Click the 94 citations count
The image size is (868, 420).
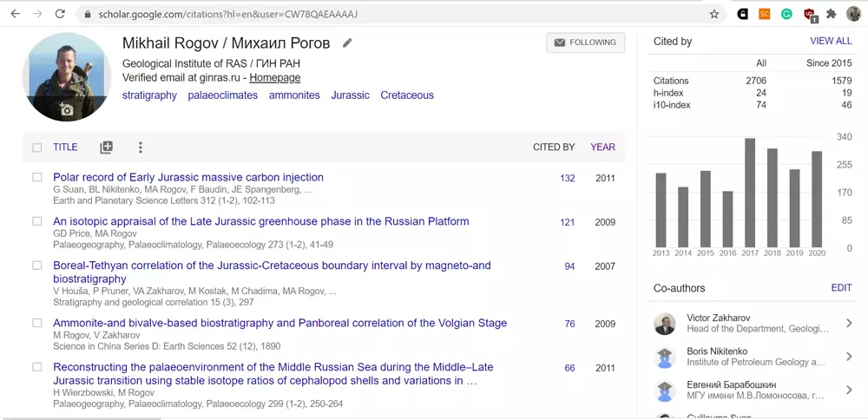[x=569, y=266]
